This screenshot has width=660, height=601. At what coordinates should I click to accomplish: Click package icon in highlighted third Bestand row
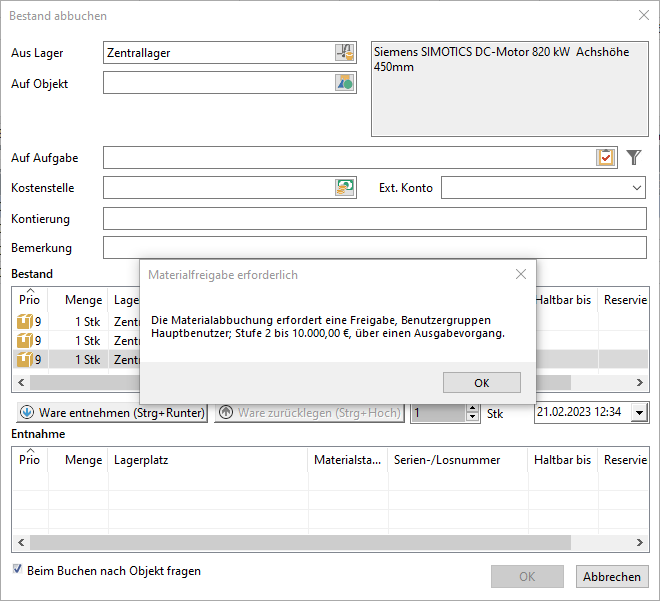(x=25, y=359)
